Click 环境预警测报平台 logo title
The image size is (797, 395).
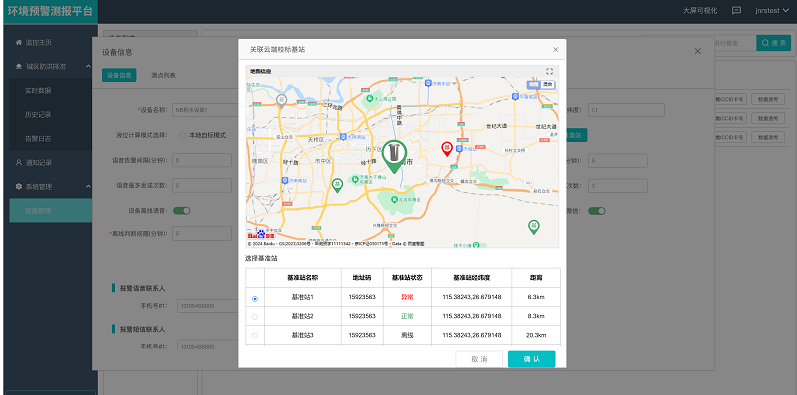50,11
